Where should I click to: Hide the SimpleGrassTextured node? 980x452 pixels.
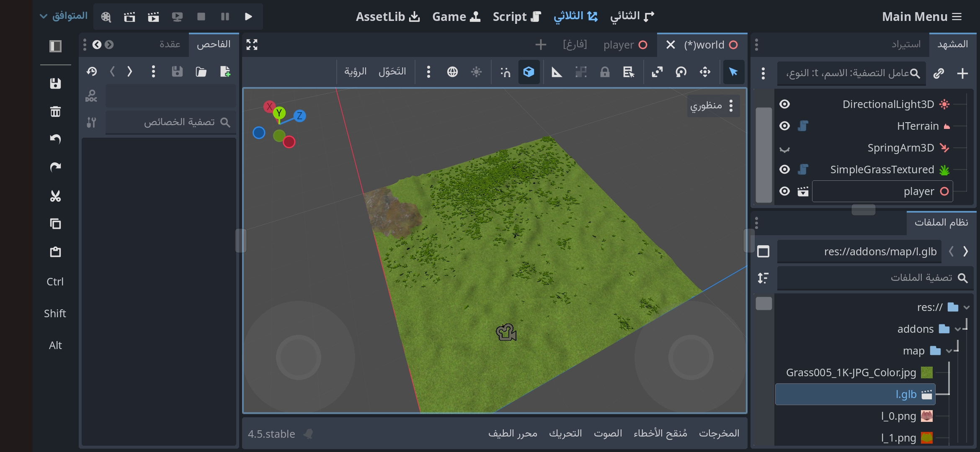784,169
